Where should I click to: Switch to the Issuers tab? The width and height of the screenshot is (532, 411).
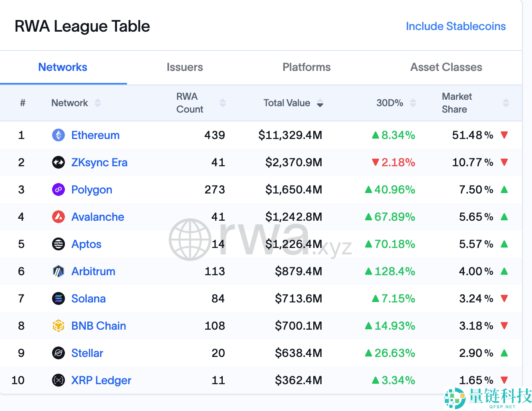[185, 67]
